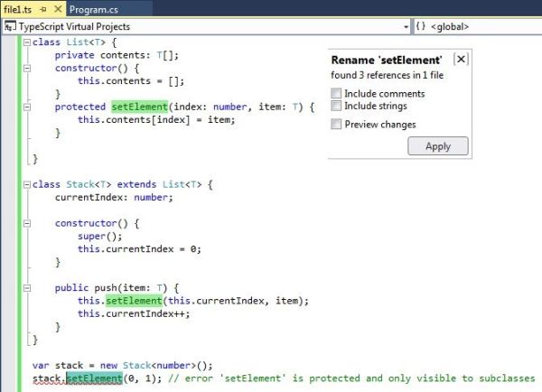
Task: Open the TypeScript Virtual Projects dropdown
Action: click(406, 26)
